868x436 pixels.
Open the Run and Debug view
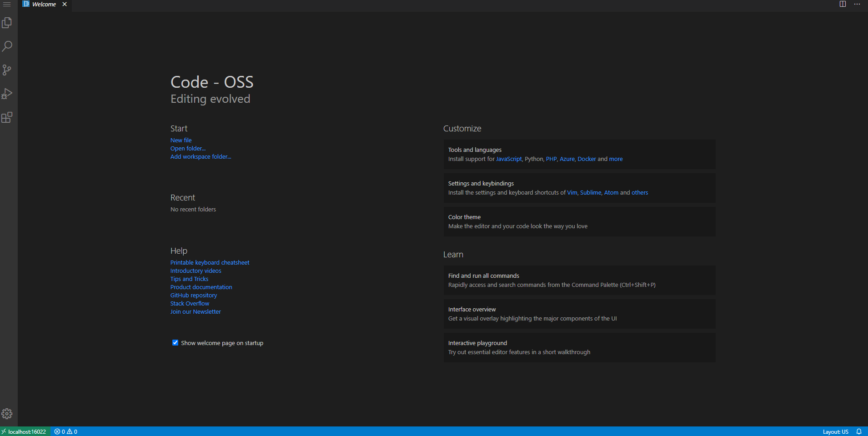click(x=7, y=94)
